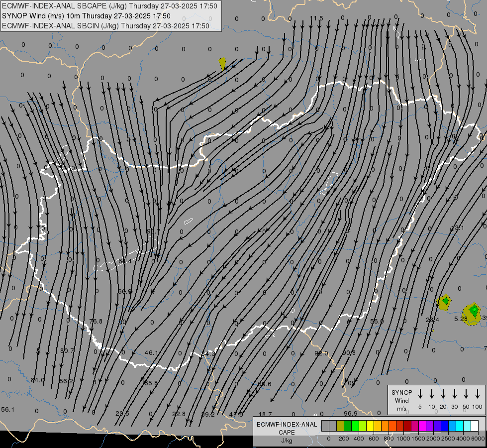Click the 92.0 value on the map
Screen dimensions: 487x448
(321, 353)
